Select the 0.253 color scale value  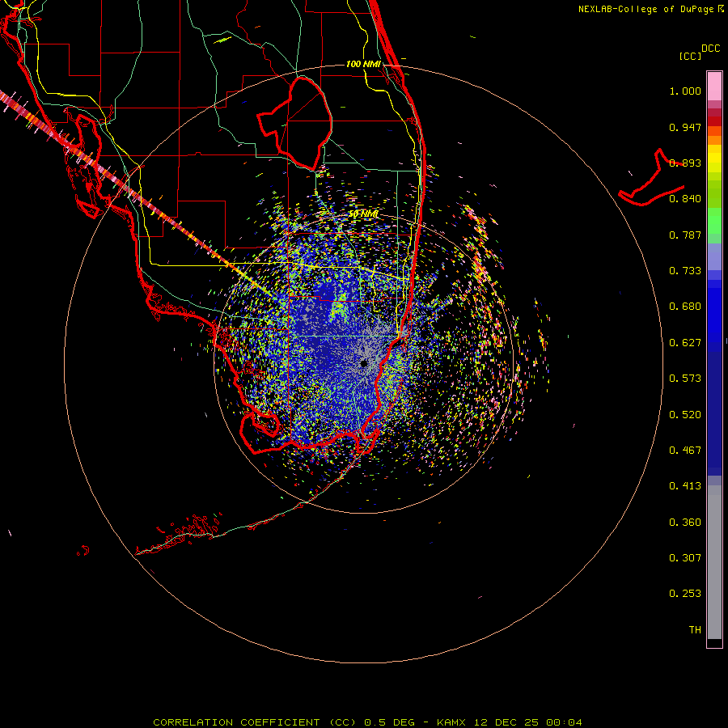(x=685, y=594)
